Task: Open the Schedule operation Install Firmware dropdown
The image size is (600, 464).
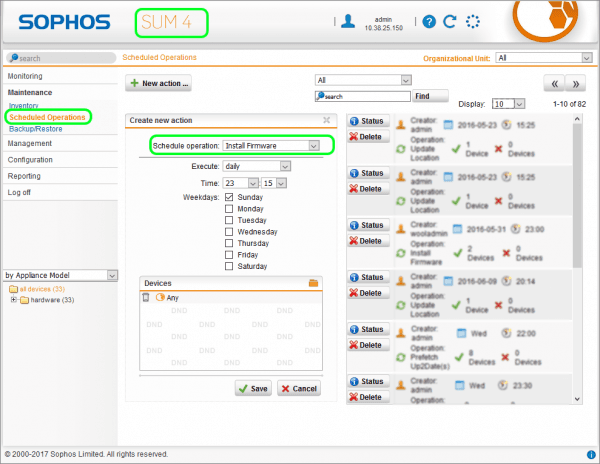Action: point(271,146)
